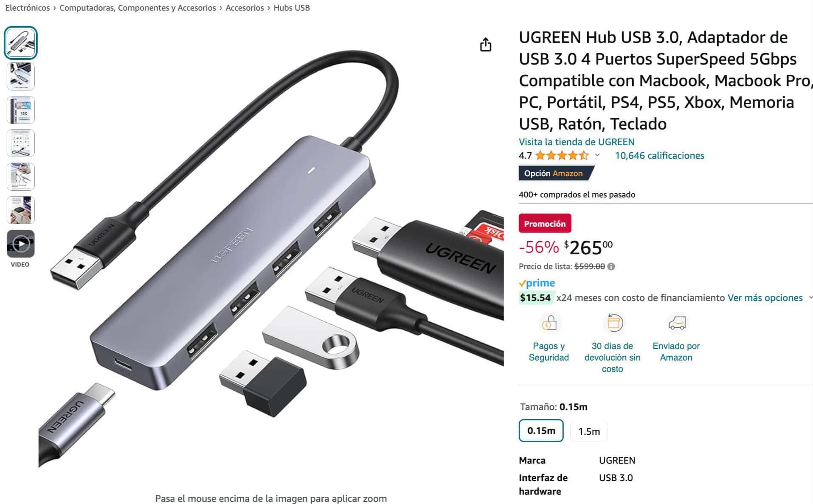This screenshot has width=813, height=504.
Task: Open Computadoras, Componentes y Accesorios breadcrumb
Action: point(138,8)
